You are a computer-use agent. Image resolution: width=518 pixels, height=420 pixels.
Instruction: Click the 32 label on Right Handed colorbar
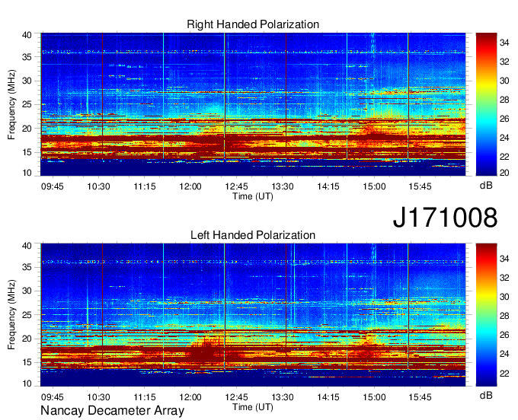[504, 62]
